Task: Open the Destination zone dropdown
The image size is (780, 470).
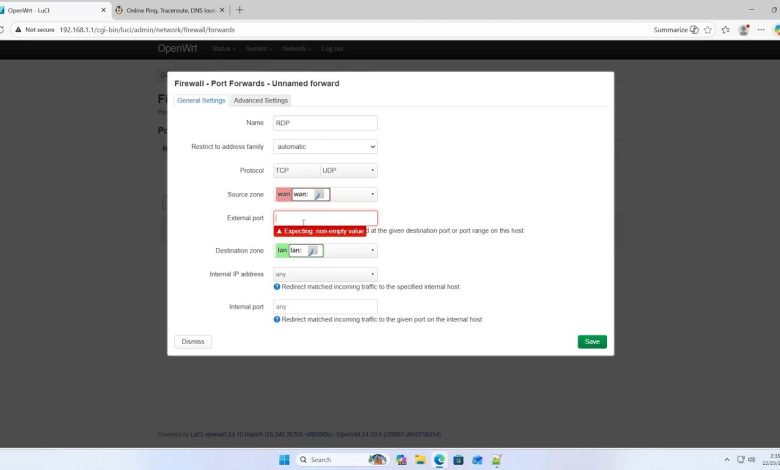Action: (x=325, y=251)
